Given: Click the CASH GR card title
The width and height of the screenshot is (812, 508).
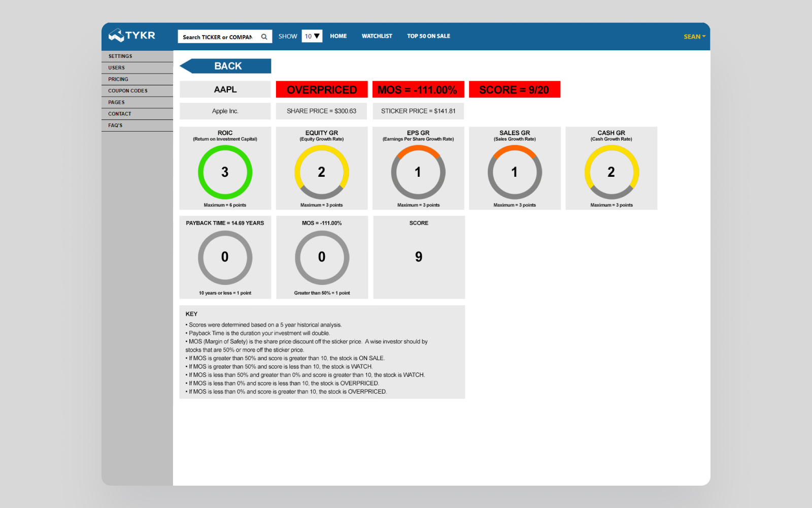Looking at the screenshot, I should (612, 133).
